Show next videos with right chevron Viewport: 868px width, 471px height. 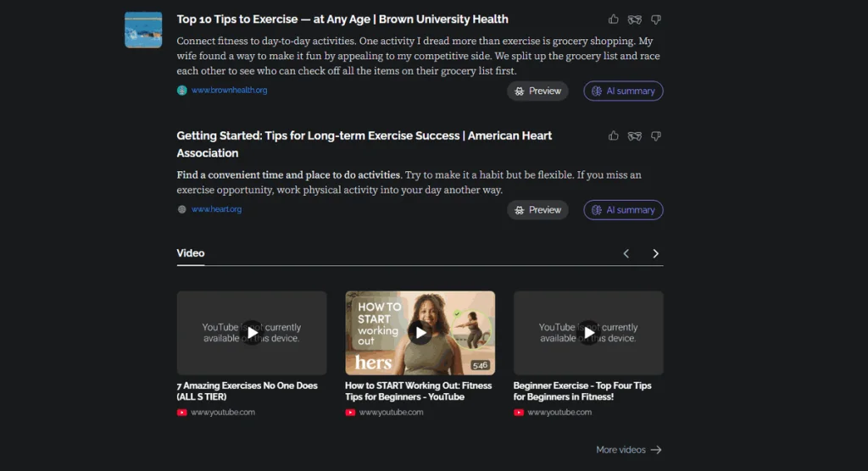pyautogui.click(x=655, y=253)
